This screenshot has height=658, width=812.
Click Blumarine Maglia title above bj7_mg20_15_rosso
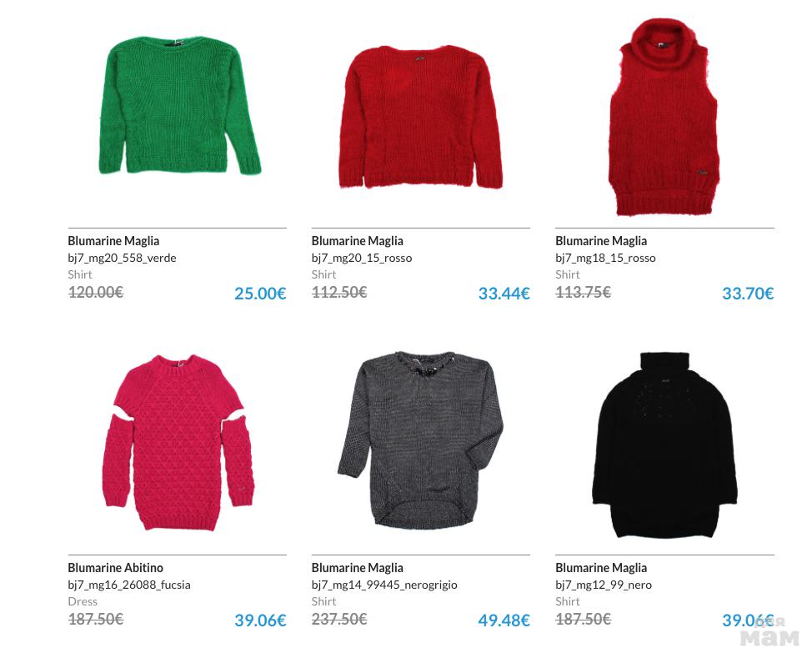(358, 241)
